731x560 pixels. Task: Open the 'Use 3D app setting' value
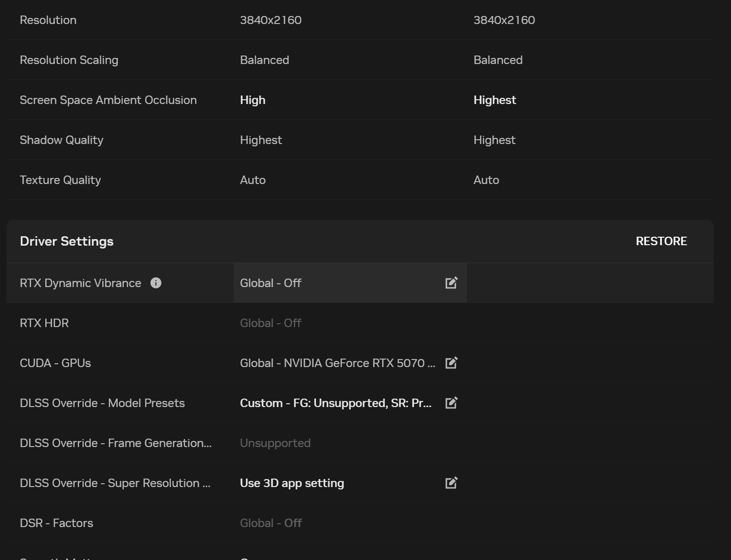point(292,483)
